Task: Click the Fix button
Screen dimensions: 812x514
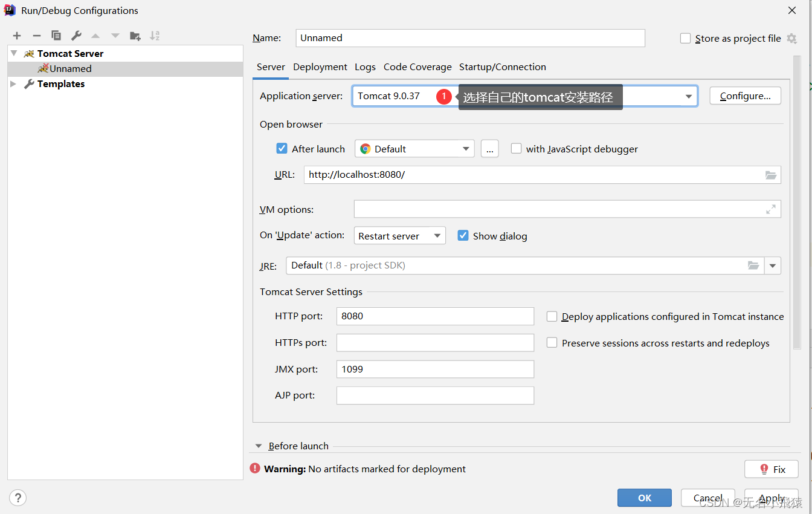Action: point(772,469)
